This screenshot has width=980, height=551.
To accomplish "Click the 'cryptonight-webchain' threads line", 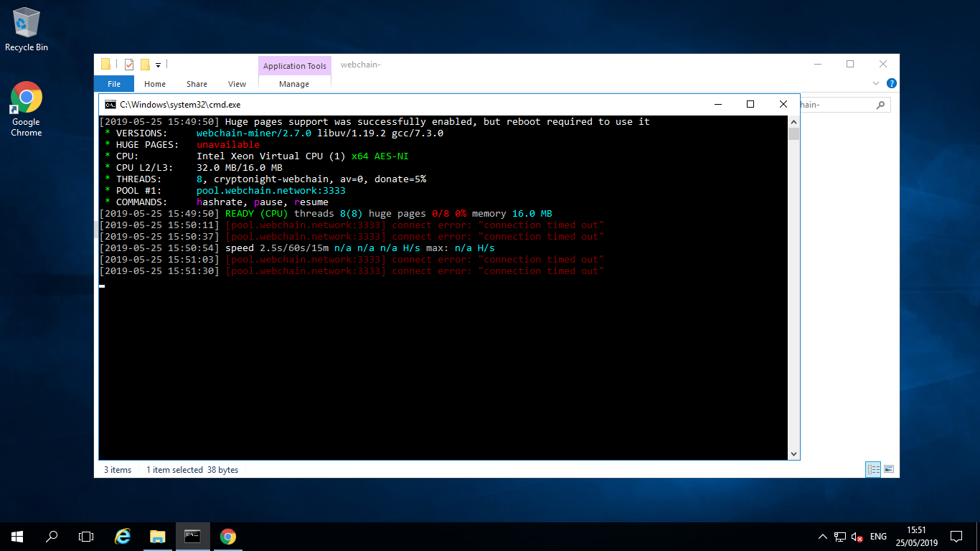I will [265, 179].
